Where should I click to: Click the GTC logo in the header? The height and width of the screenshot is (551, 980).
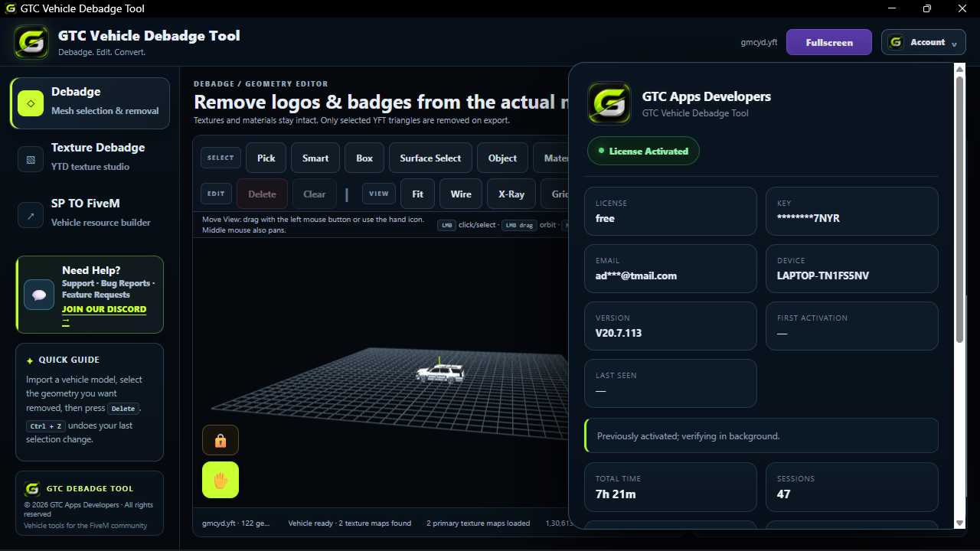(31, 42)
